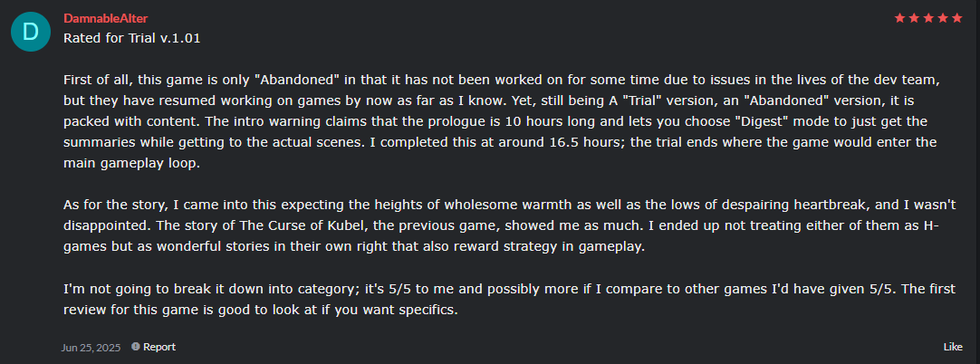Click the paragraph starting "I'm not going to"
Screen dimensions: 980x364
click(x=500, y=299)
